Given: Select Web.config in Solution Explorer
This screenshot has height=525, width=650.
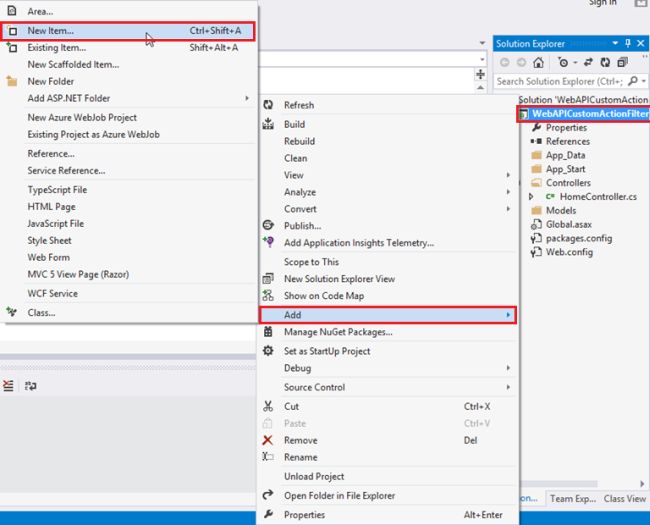Looking at the screenshot, I should point(569,252).
